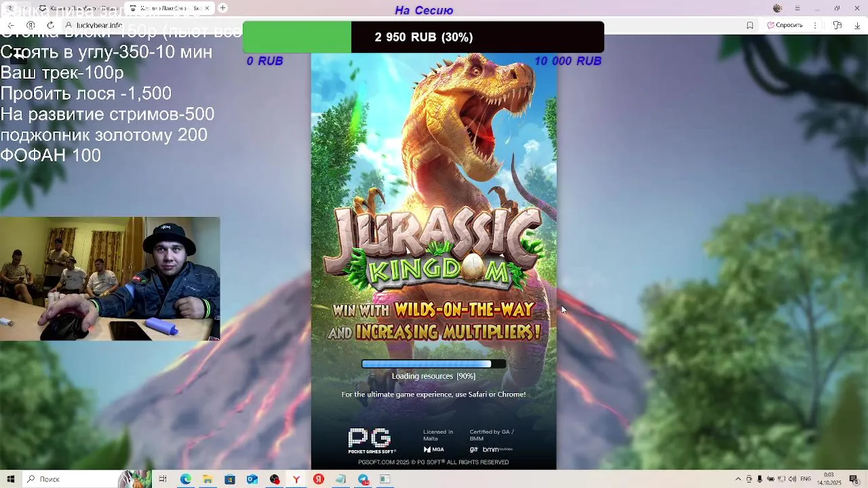Viewport: 868px width, 488px height.
Task: Open a new browser tab
Action: [222, 8]
